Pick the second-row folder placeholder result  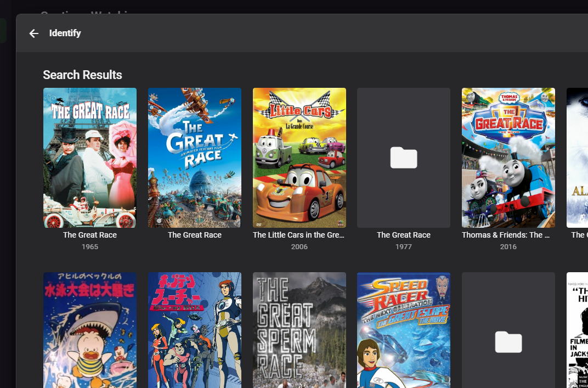[x=508, y=330]
